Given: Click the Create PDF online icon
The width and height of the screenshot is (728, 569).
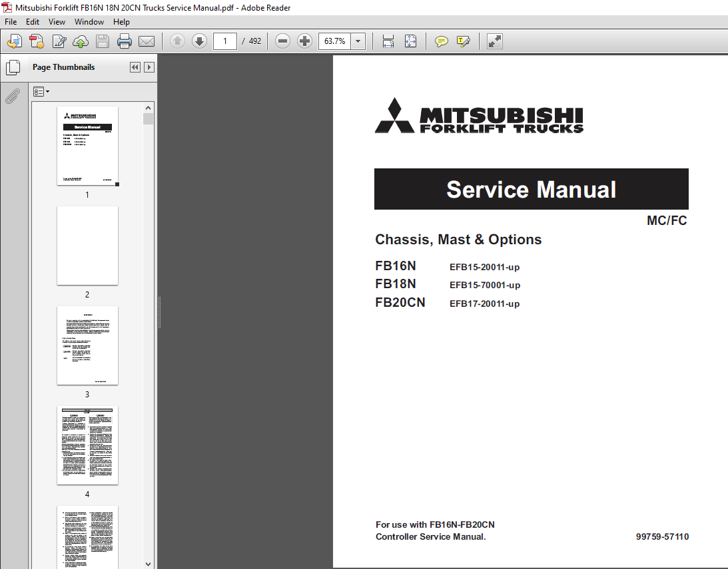Looking at the screenshot, I should click(15, 41).
